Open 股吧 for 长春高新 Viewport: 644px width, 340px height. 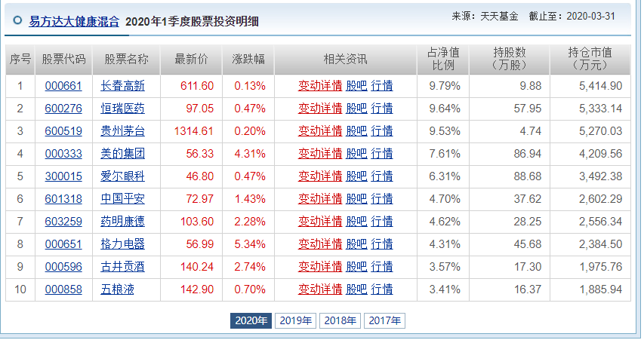point(356,86)
